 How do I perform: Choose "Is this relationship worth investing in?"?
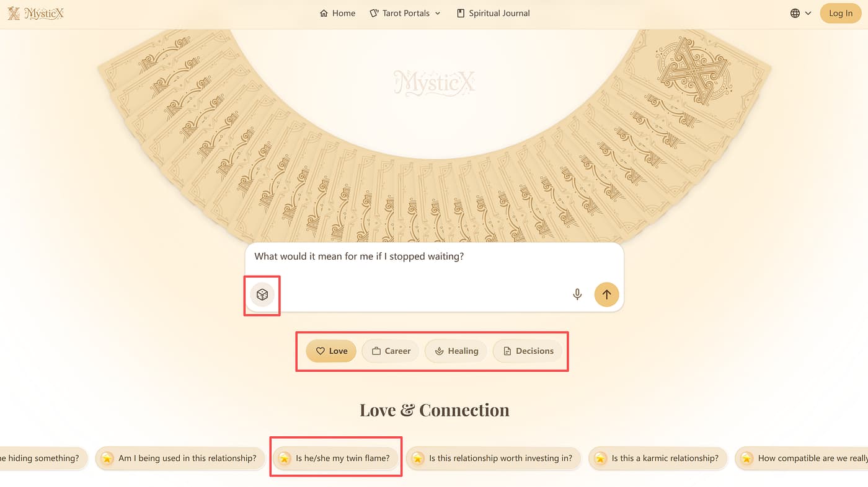(x=500, y=458)
